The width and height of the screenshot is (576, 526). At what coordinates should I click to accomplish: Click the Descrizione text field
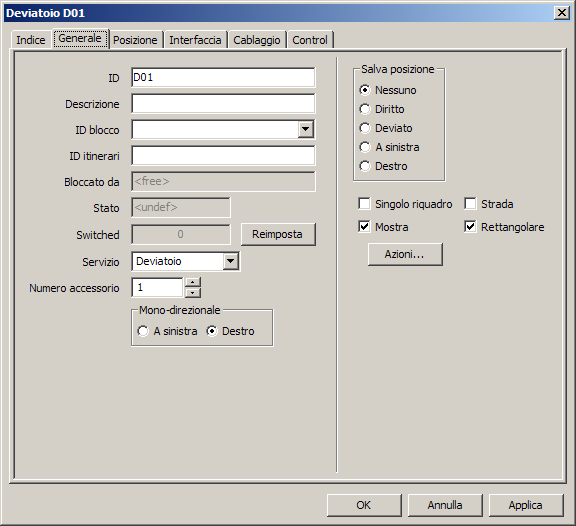tap(223, 104)
